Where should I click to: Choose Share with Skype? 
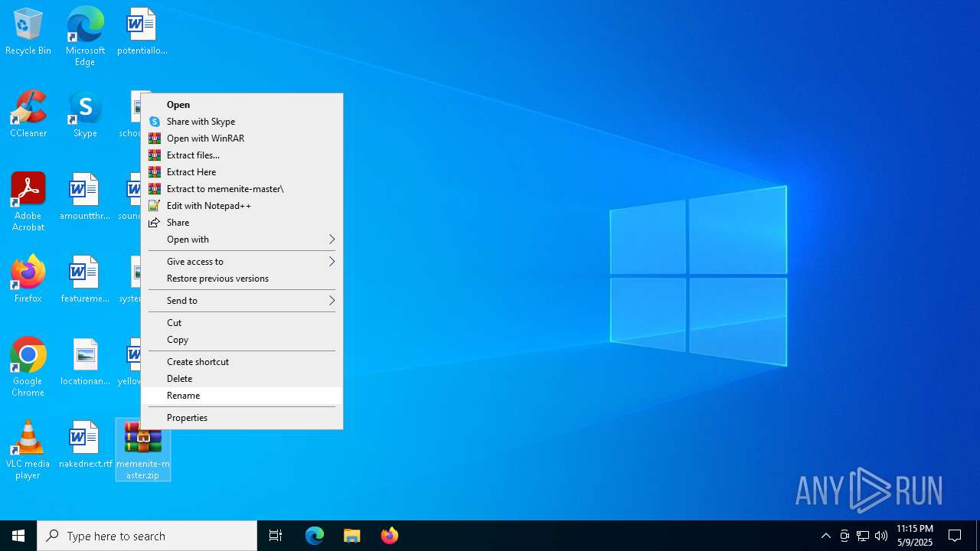point(242,122)
